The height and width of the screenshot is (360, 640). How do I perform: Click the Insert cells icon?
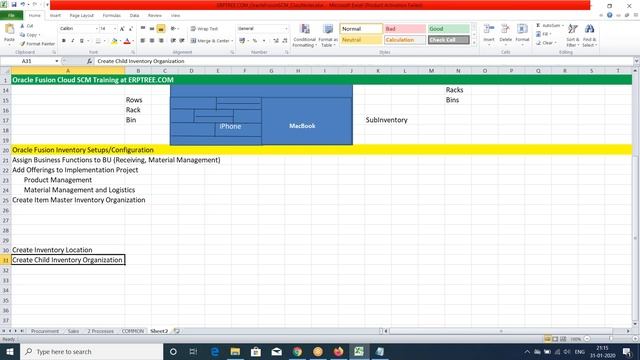click(489, 29)
